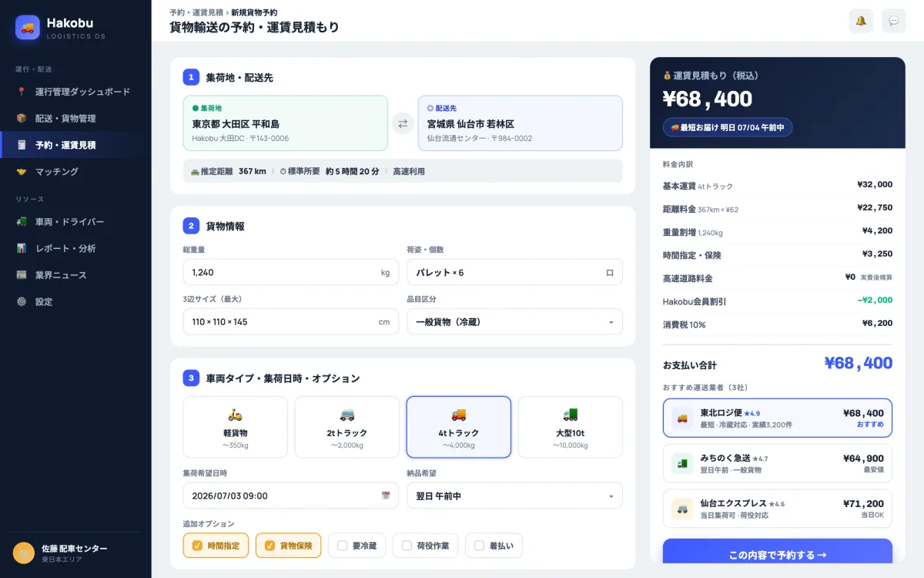Click the 集荷希望日時 date field
The height and width of the screenshot is (578, 924).
[291, 496]
